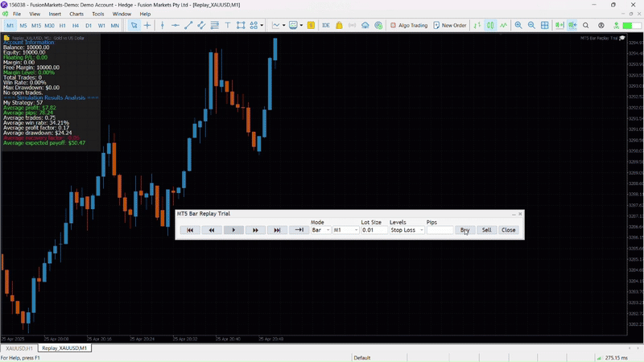Open the indicators list icon

276,26
